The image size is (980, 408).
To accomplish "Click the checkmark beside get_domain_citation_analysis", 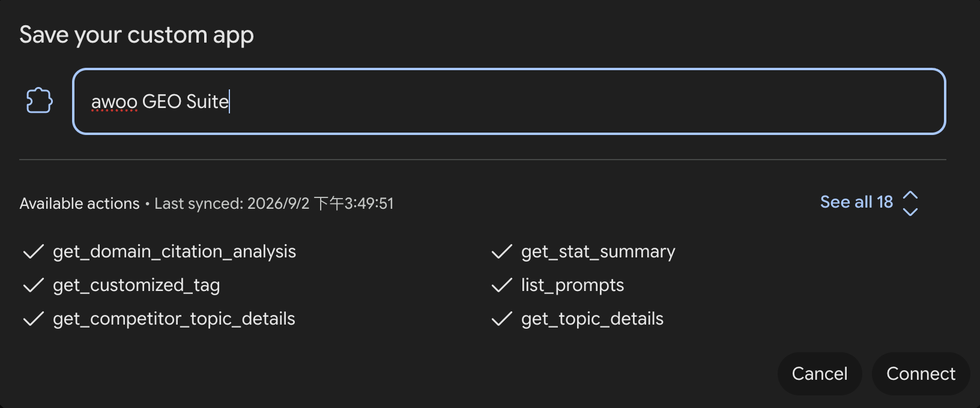I will point(34,251).
